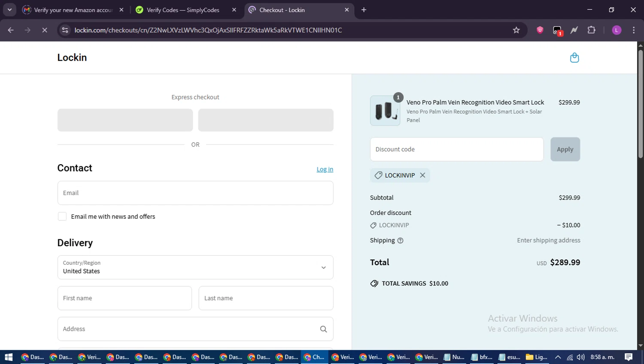The width and height of the screenshot is (644, 364).
Task: Click into the Address field
Action: tap(195, 329)
